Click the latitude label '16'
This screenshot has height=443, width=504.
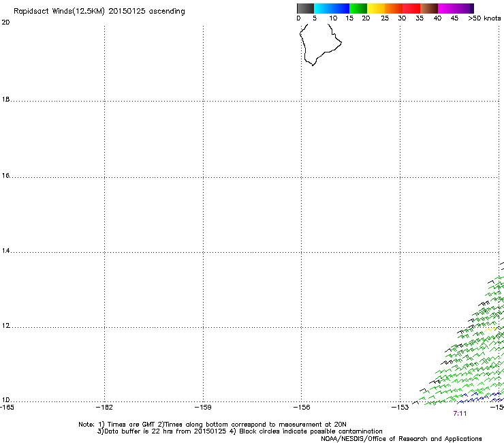(5, 176)
